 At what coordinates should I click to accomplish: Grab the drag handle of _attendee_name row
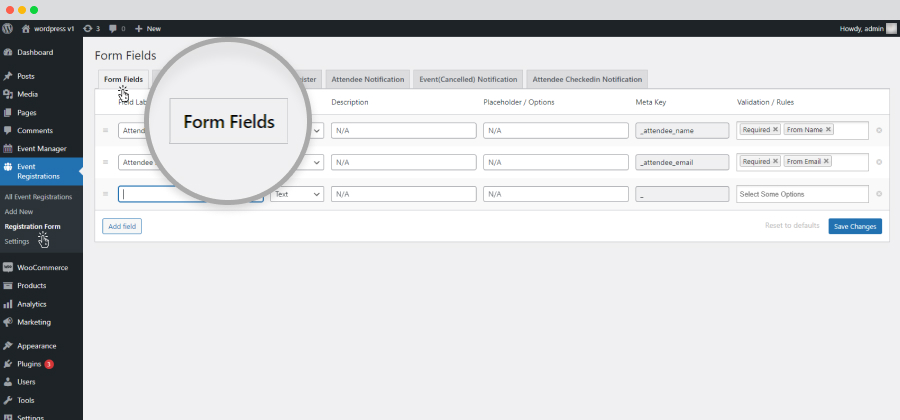coord(106,130)
